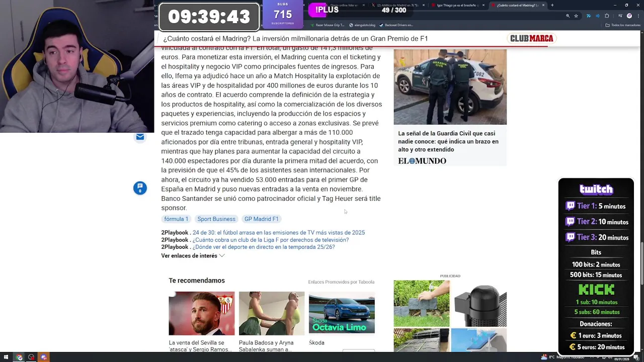
Task: Click the 'Te recomendamos' heading
Action: (197, 281)
